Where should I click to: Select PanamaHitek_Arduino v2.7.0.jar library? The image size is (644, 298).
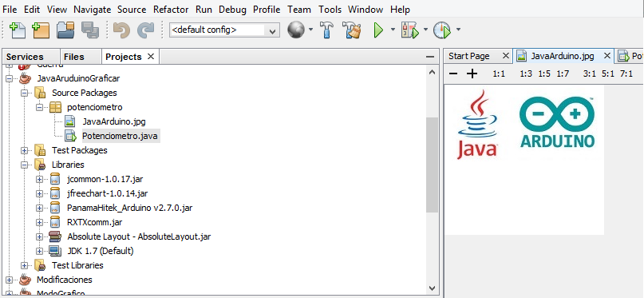tap(130, 208)
